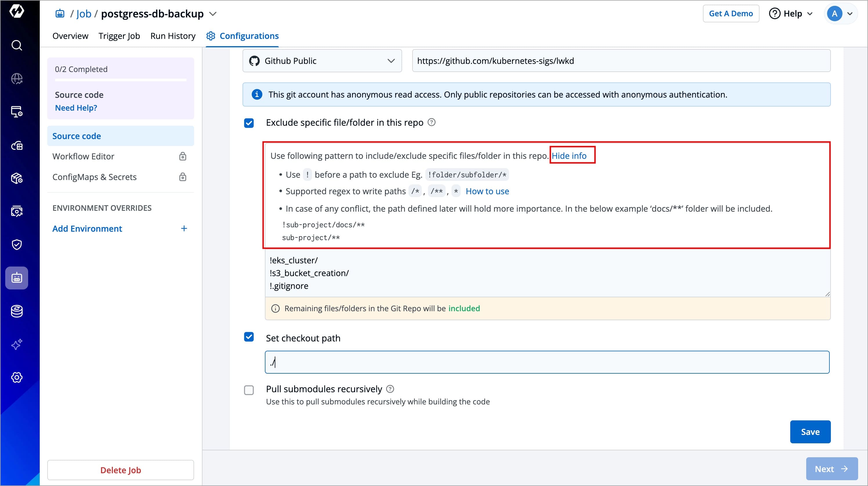Open the Jobs icon in left sidebar

[x=17, y=278]
